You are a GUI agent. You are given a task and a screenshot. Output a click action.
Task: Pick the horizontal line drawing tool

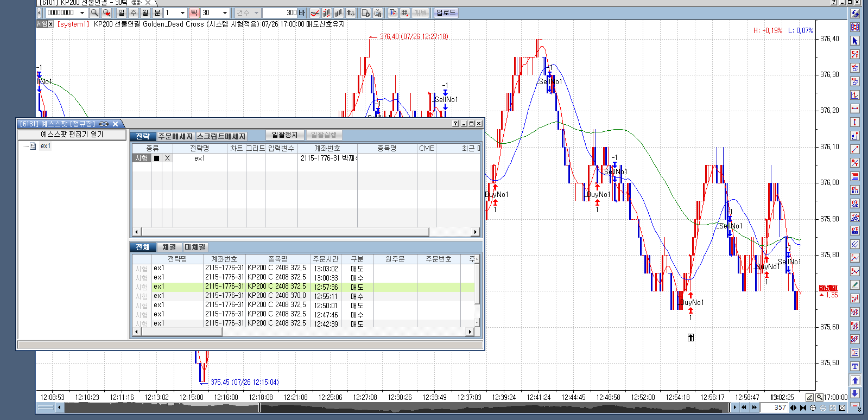click(855, 109)
